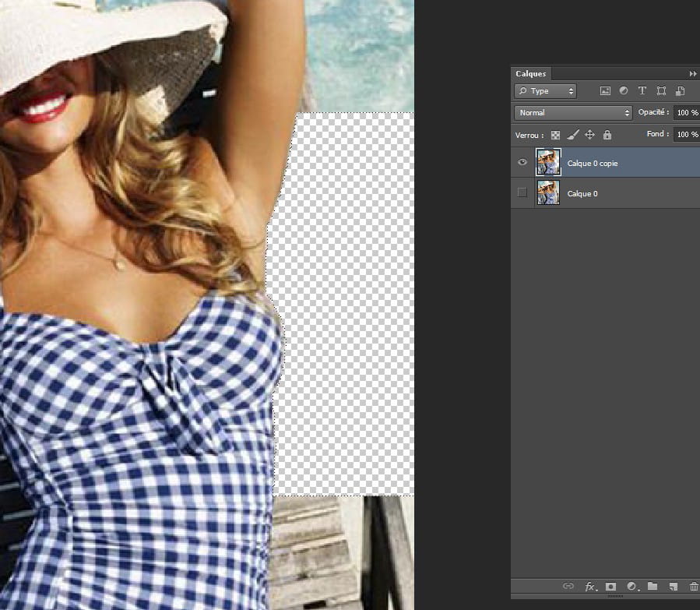Open the Type layer filter dropdown
The height and width of the screenshot is (610, 700).
click(545, 91)
